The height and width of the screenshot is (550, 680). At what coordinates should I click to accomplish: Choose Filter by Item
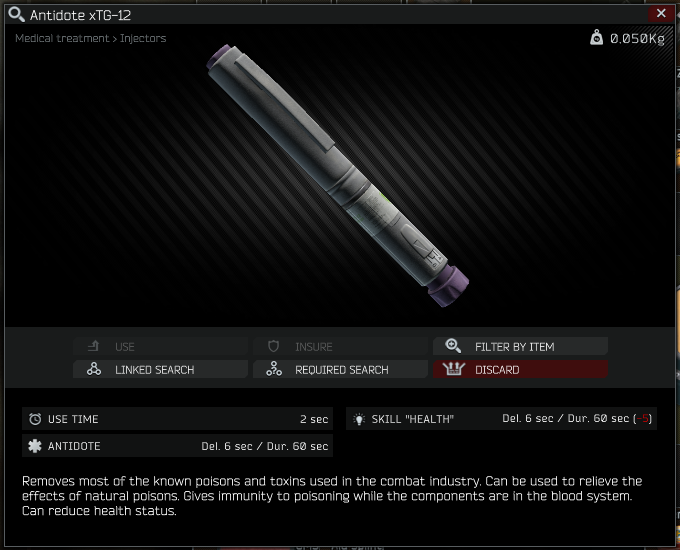pos(520,346)
